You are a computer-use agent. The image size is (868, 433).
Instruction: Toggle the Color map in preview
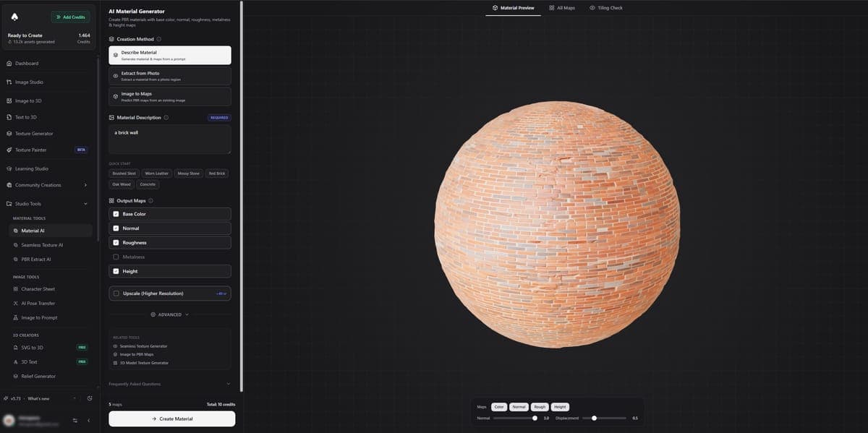(x=499, y=407)
